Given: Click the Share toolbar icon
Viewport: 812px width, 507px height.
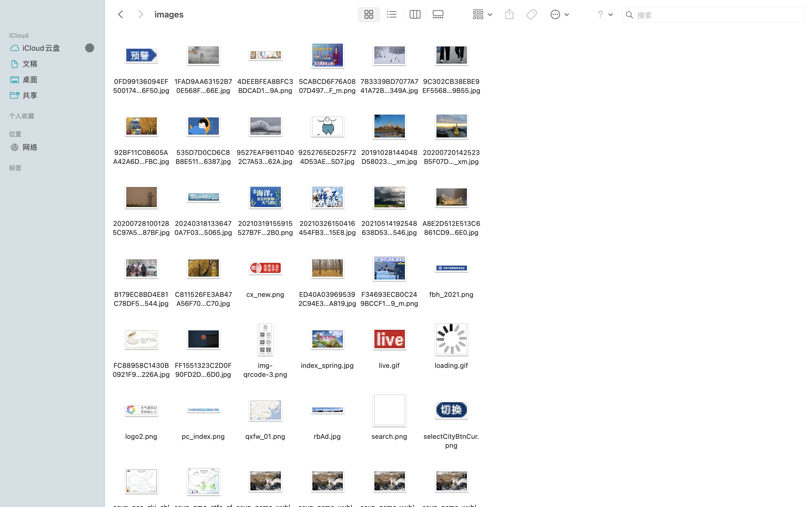Looking at the screenshot, I should click(509, 14).
